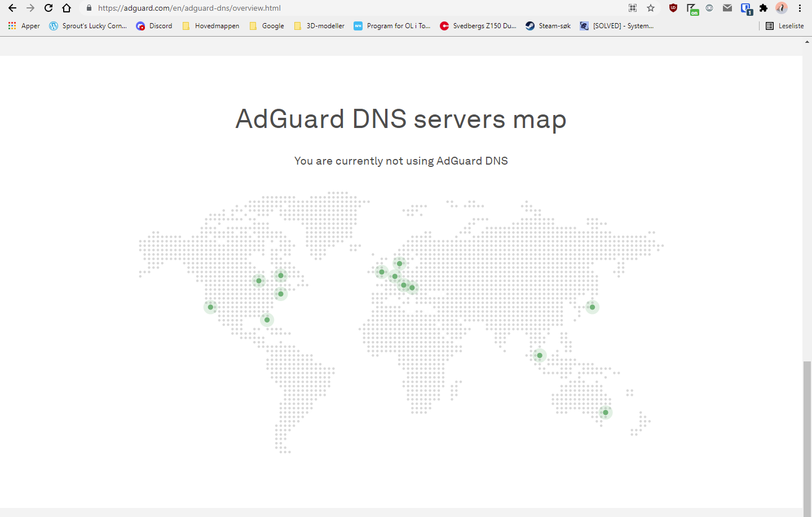Open the penguin profile avatar
Viewport: 812px width, 517px height.
(782, 8)
